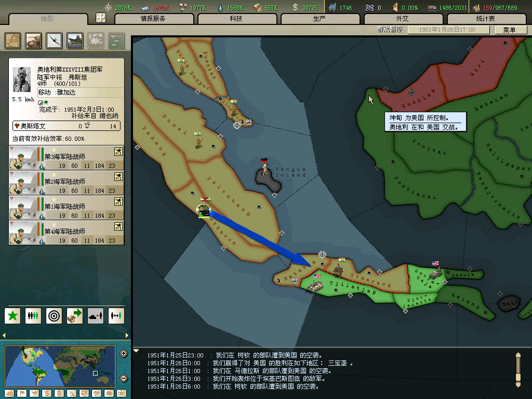Zoom out the minimap with minus button
The height and width of the screenshot is (399, 532).
[124, 378]
